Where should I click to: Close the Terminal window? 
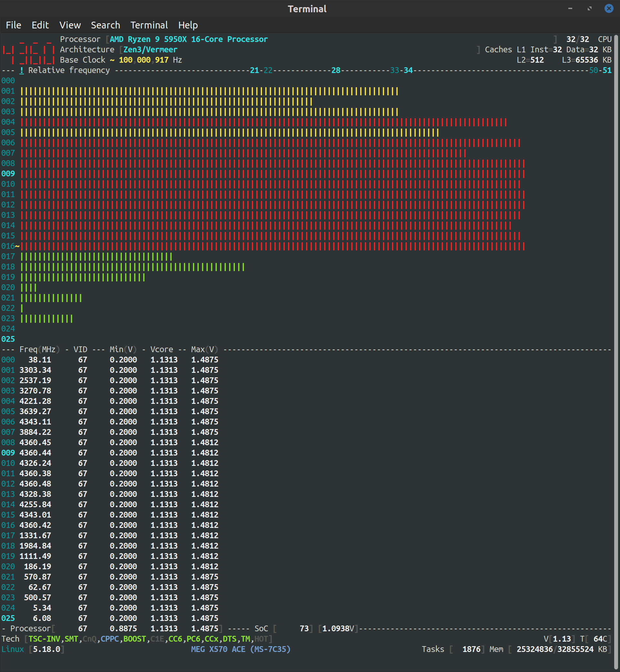point(609,8)
